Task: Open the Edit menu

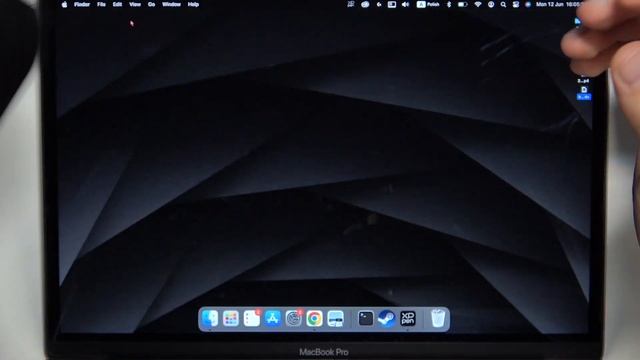Action: click(x=117, y=4)
